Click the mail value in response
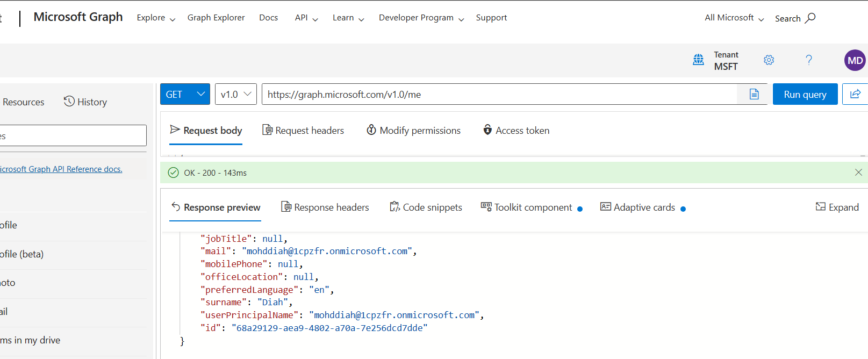 pos(327,252)
